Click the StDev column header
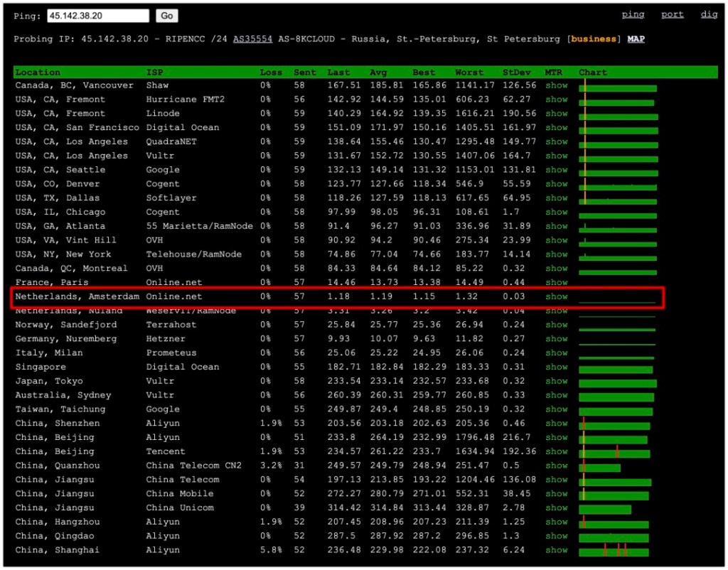 [x=516, y=72]
